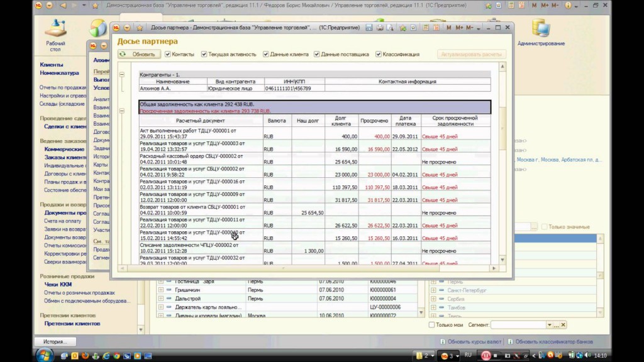
Task: Click favorites star in main window title bar
Action: coord(96,5)
